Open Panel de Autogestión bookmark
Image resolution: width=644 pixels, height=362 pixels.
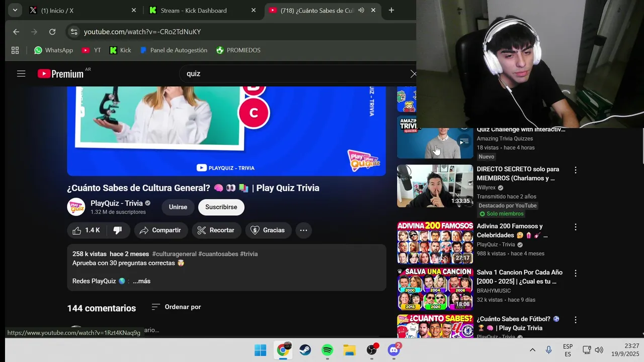[x=173, y=50]
